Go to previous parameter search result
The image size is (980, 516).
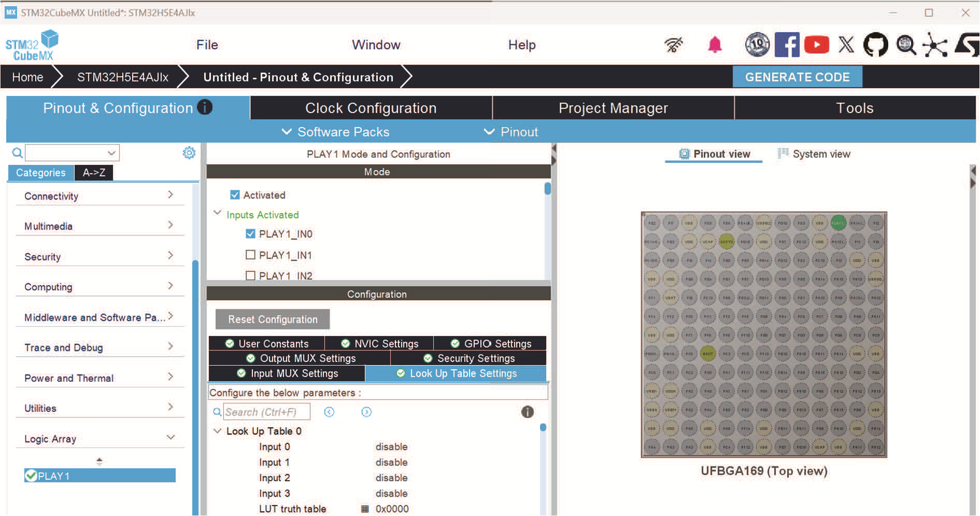coord(329,412)
